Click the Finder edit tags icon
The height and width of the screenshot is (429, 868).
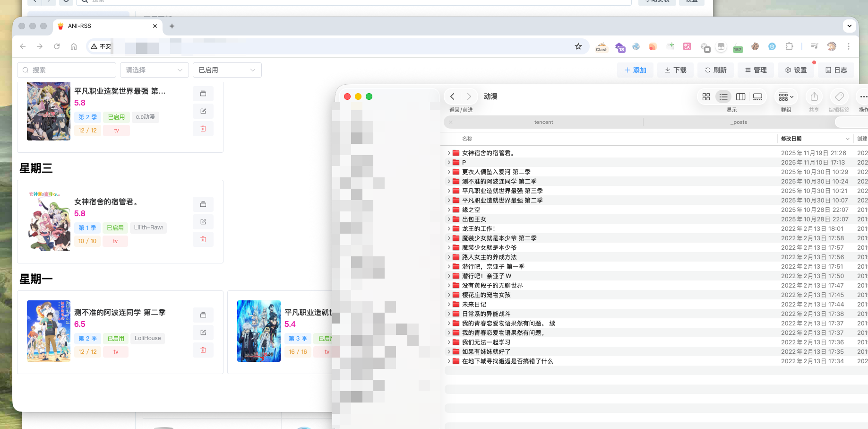(x=839, y=96)
